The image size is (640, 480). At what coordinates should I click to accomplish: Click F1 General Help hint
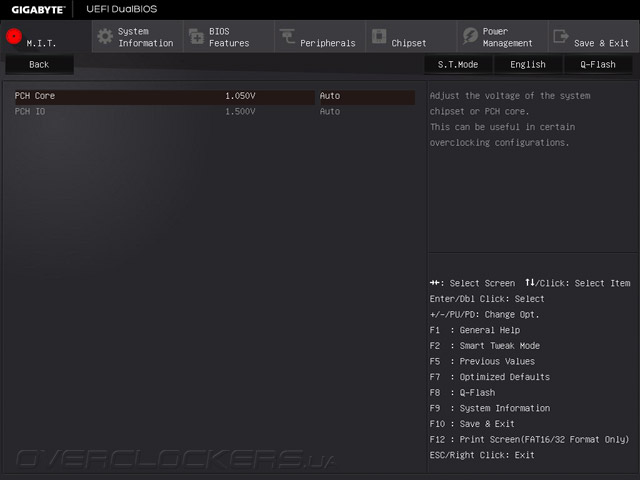[475, 330]
